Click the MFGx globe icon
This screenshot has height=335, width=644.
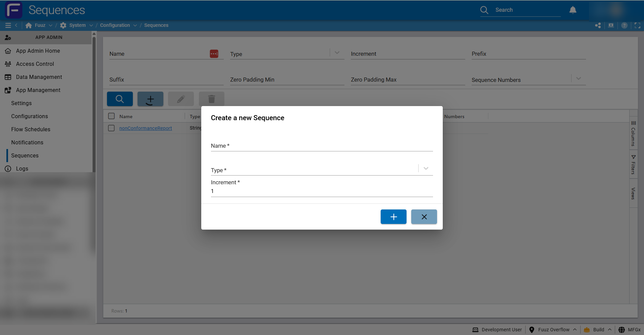[622, 330]
